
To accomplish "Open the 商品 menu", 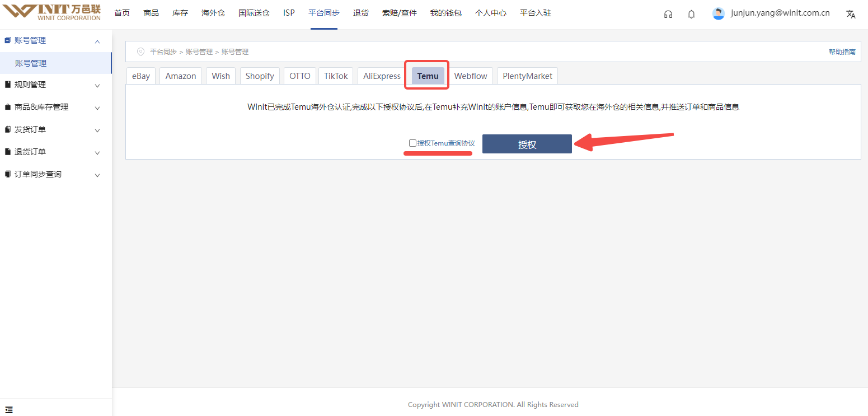I will [151, 13].
